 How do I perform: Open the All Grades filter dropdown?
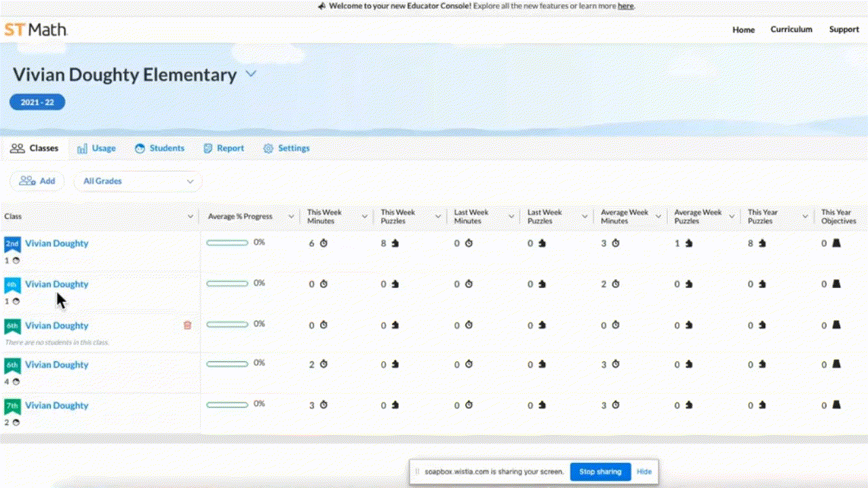click(x=138, y=181)
